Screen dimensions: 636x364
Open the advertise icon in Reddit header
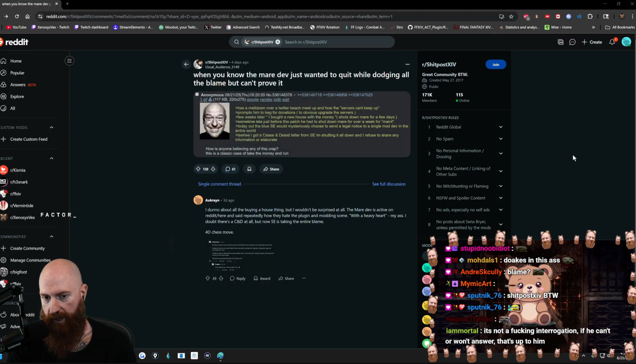(560, 42)
